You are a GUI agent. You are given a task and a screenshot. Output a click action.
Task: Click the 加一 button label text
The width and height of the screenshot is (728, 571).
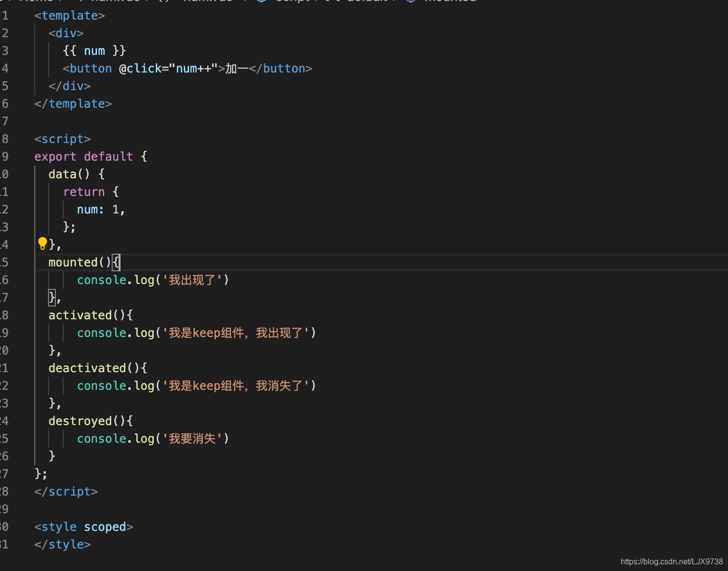[x=237, y=69]
